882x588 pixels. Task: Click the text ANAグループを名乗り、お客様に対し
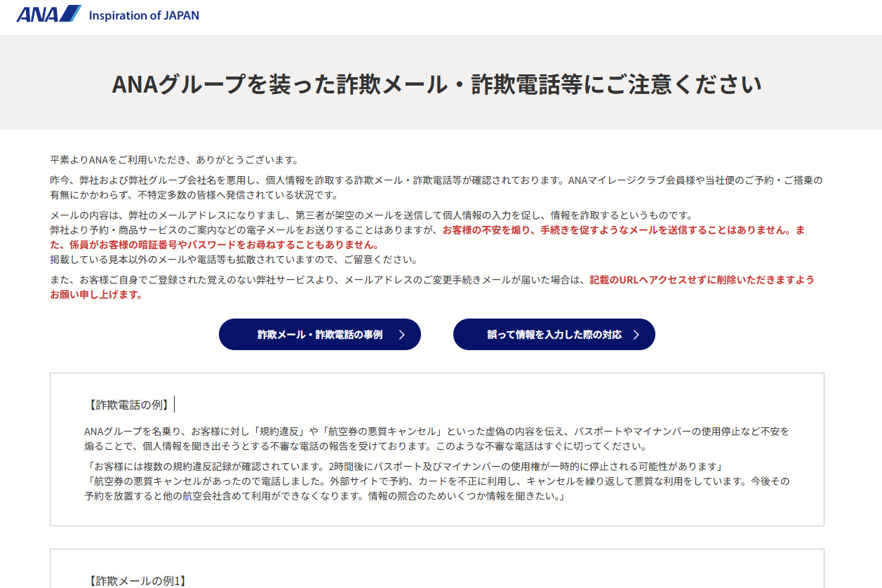tap(436, 439)
